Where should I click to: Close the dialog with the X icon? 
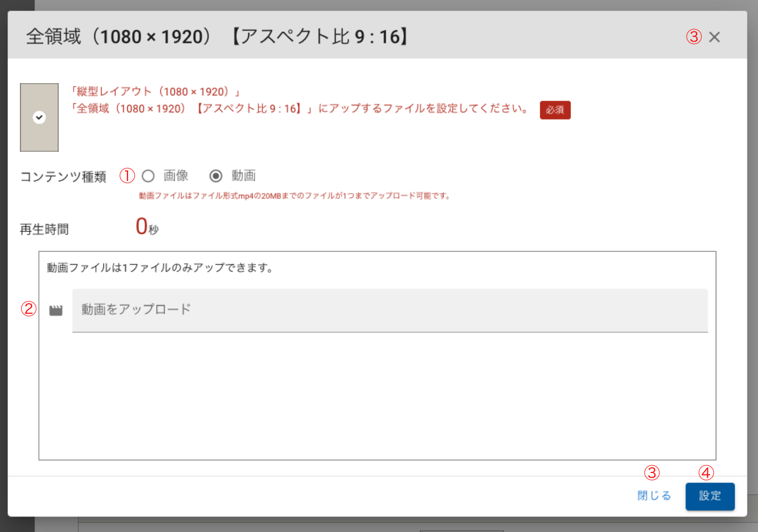pos(714,37)
